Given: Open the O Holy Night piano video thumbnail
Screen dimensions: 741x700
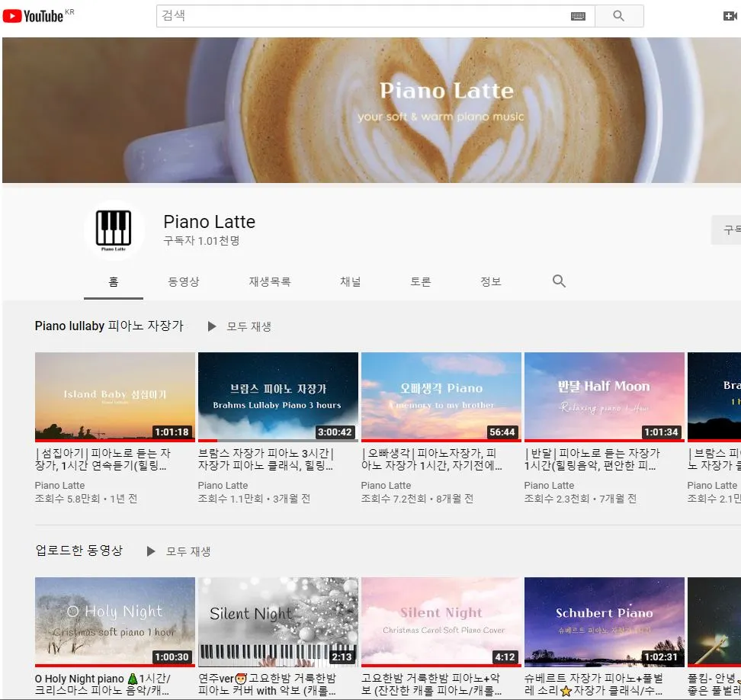Looking at the screenshot, I should pos(114,621).
